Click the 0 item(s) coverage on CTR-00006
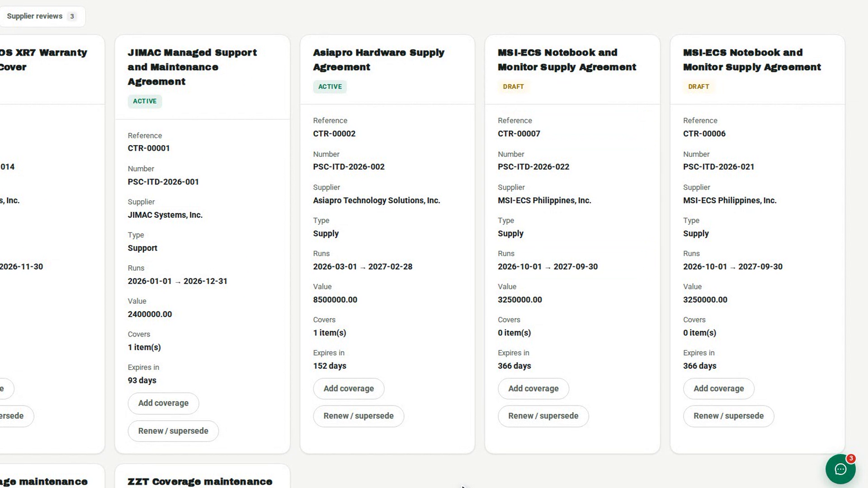The width and height of the screenshot is (868, 488). tap(700, 333)
